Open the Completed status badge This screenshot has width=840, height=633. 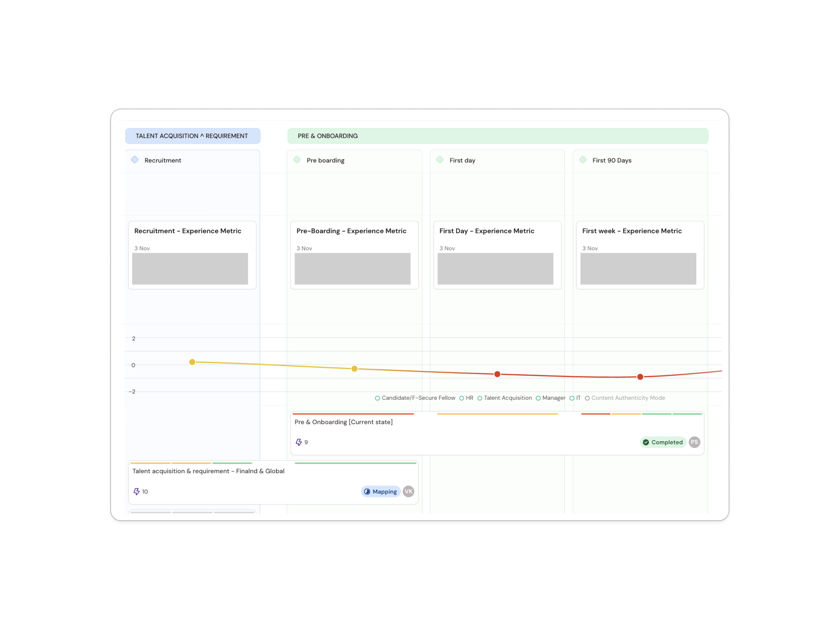coord(663,442)
